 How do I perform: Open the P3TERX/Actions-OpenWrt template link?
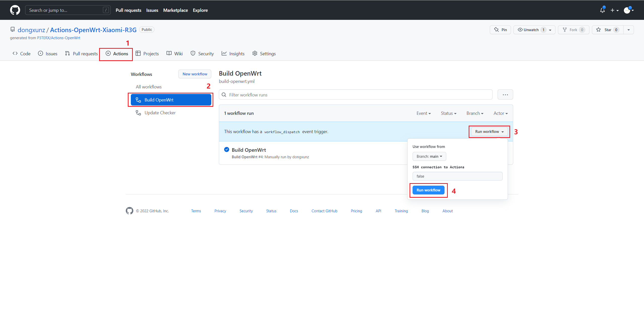[59, 38]
